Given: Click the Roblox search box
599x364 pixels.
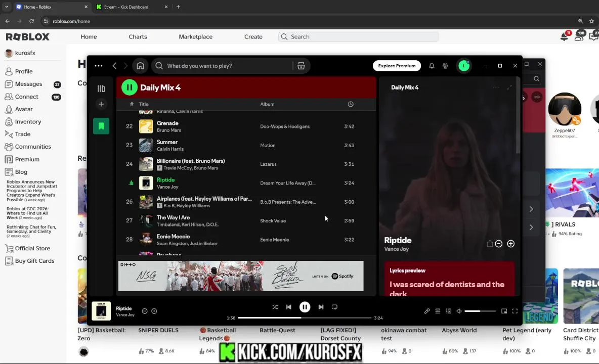Looking at the screenshot, I should click(358, 36).
